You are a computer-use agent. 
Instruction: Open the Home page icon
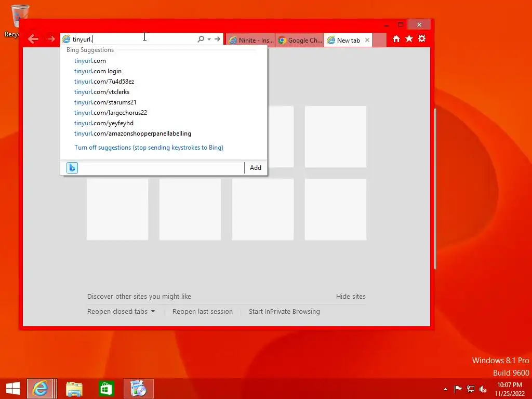pos(396,38)
